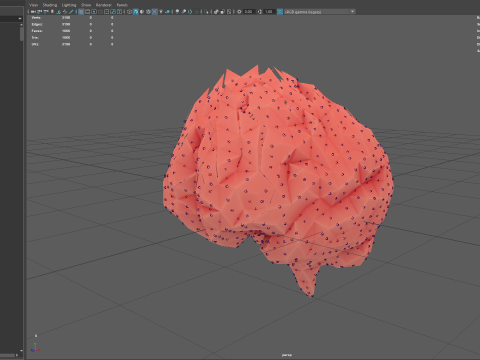
Task: Click the XYZ axis indicator in the viewport corner
Action: tap(35, 347)
